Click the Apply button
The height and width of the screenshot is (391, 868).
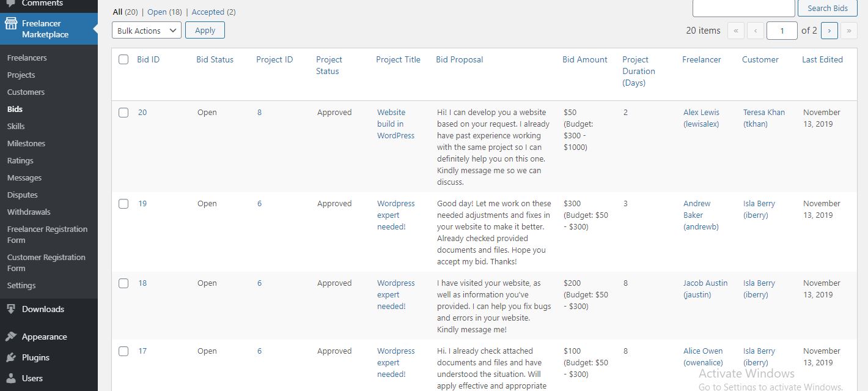coord(205,31)
